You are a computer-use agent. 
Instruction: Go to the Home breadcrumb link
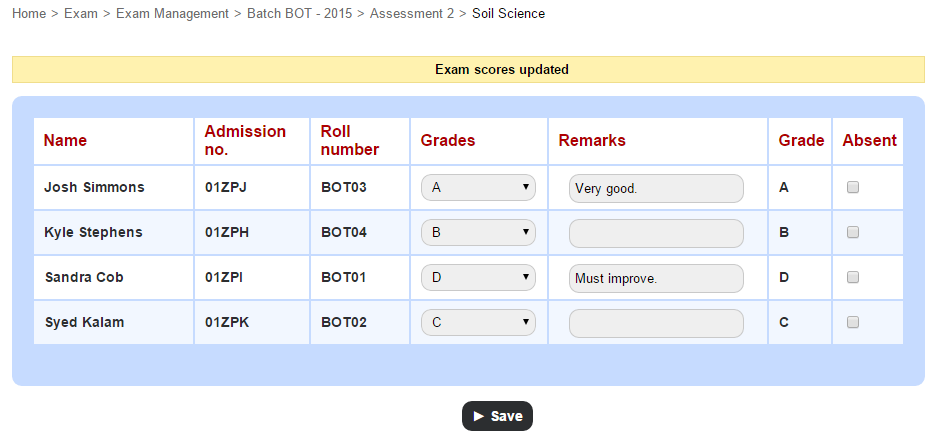(x=29, y=13)
